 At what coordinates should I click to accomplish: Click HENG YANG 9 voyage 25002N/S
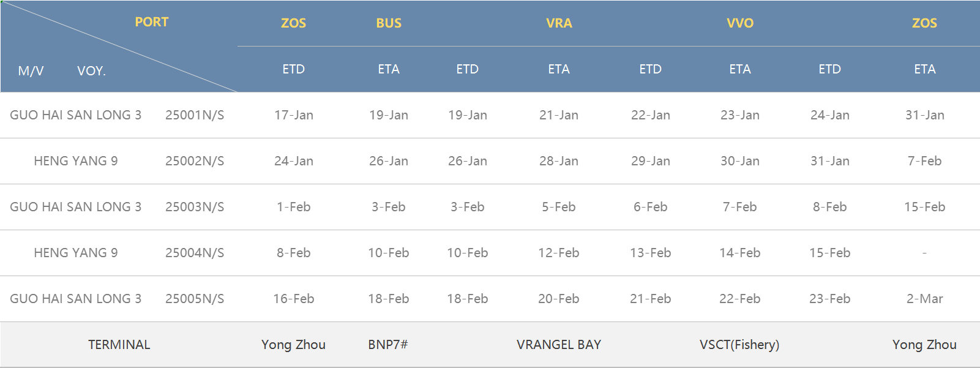[x=195, y=161]
